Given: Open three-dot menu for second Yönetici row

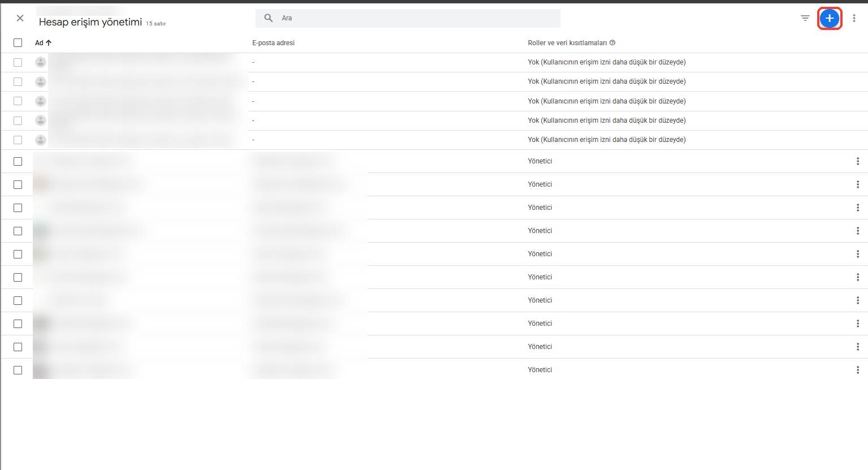Looking at the screenshot, I should click(x=858, y=184).
